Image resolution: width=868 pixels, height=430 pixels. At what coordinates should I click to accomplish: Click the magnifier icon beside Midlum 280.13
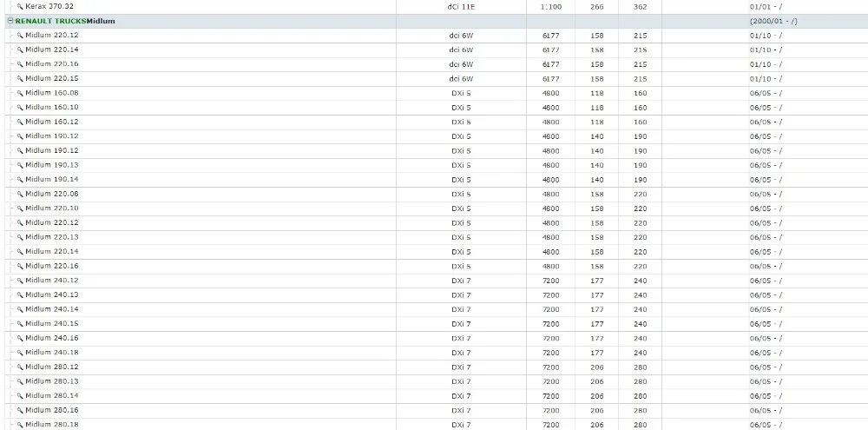20,381
